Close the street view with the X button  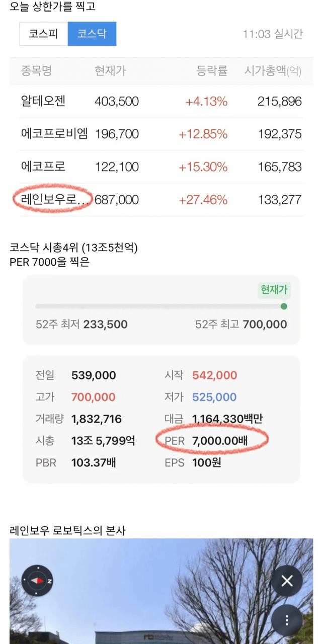[x=287, y=582]
